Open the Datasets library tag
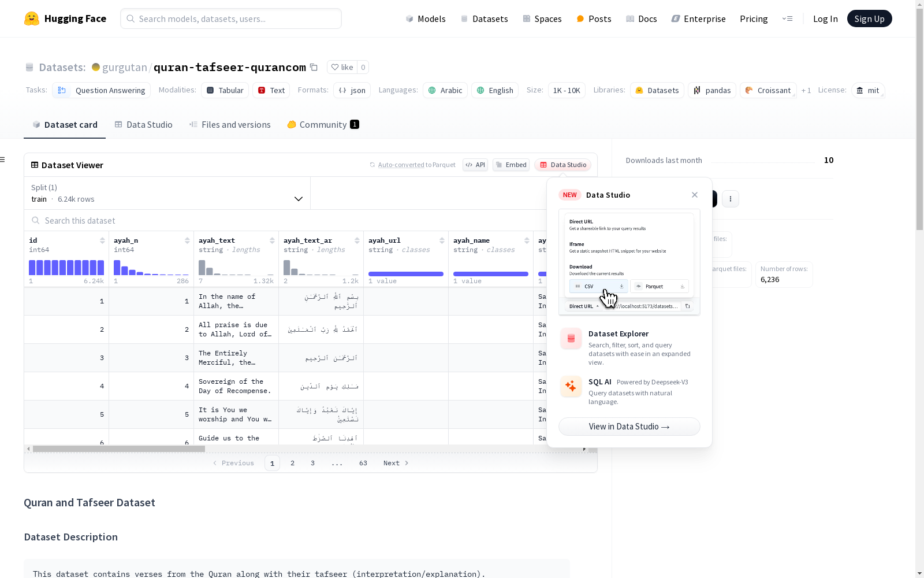The width and height of the screenshot is (924, 578). (x=657, y=90)
